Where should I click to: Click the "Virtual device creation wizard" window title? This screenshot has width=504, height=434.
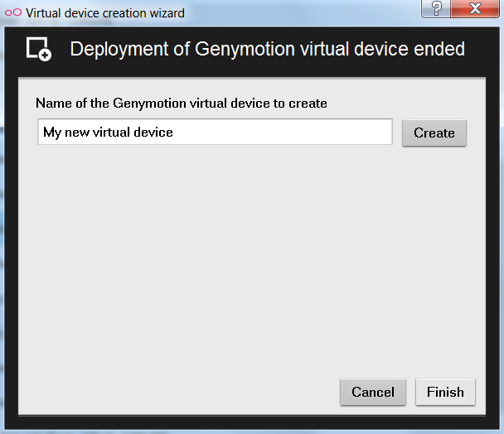pyautogui.click(x=105, y=13)
